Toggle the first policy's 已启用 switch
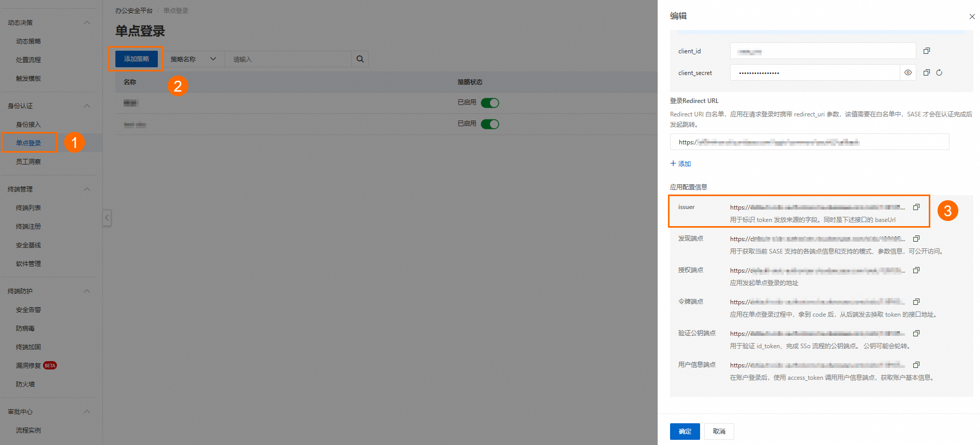This screenshot has width=980, height=445. pyautogui.click(x=490, y=103)
